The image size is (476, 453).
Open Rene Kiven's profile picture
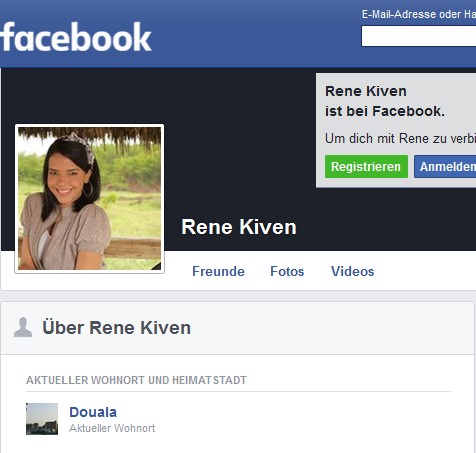89,199
